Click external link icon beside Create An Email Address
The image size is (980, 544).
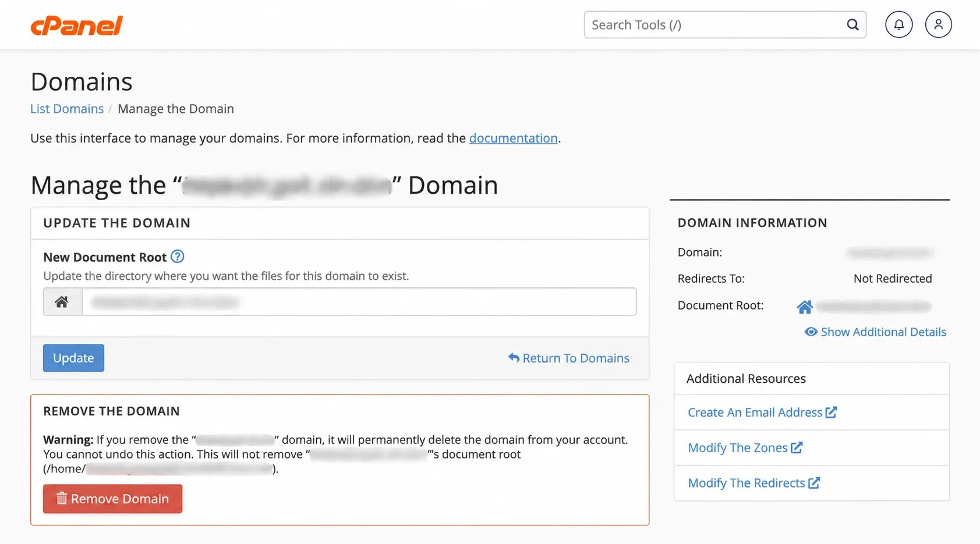click(831, 412)
